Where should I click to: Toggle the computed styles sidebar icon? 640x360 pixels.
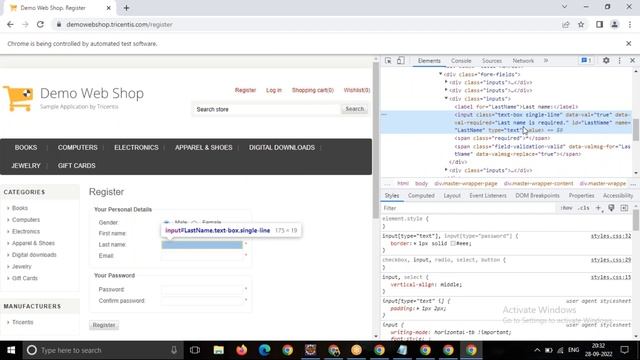624,208
